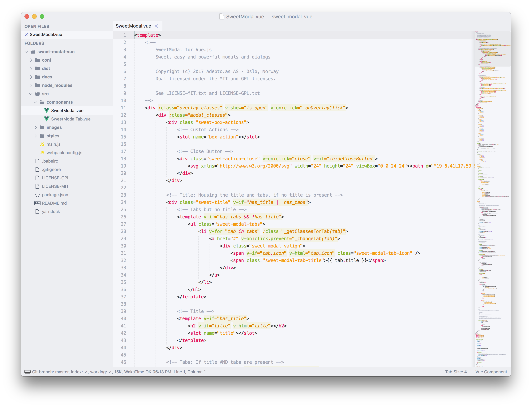Click the Vue icon beside SweetModalTab.vue
The image size is (532, 407).
(46, 119)
